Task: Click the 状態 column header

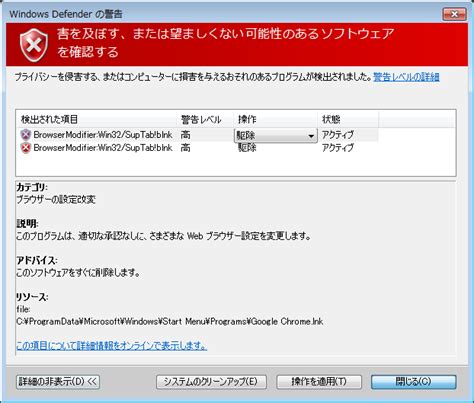Action: pyautogui.click(x=348, y=119)
